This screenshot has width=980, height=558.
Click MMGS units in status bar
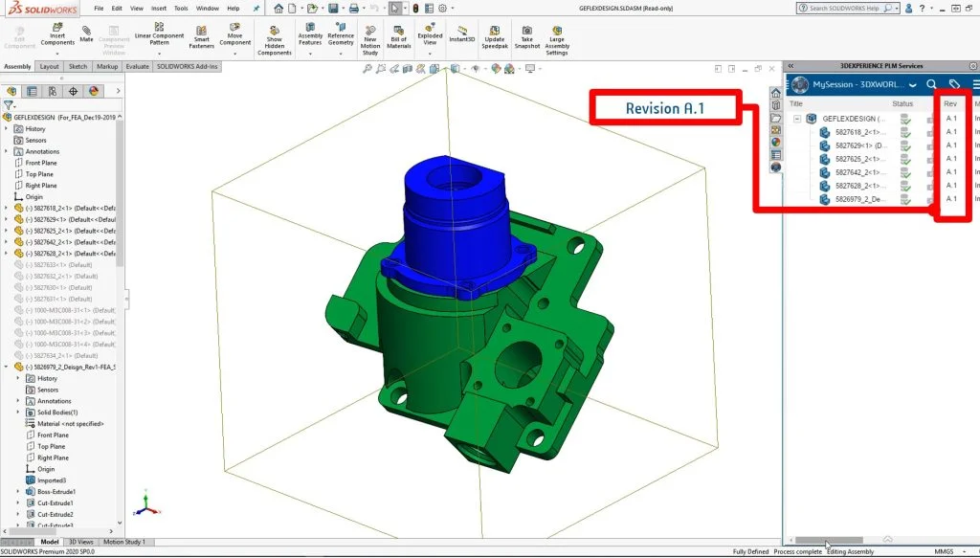coord(944,551)
